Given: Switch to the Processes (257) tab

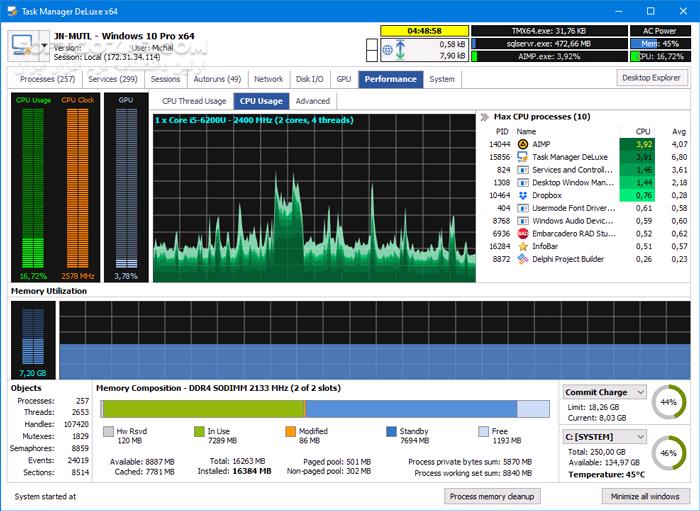Looking at the screenshot, I should (x=48, y=79).
